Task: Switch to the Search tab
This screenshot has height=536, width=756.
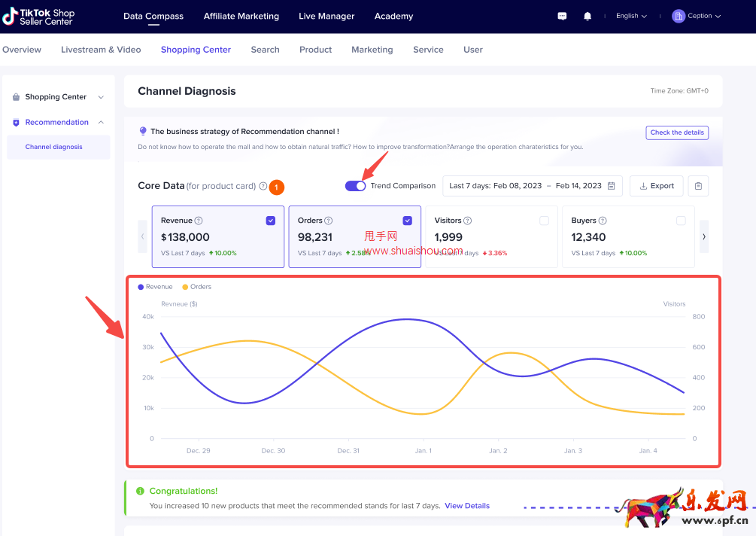Action: [x=266, y=50]
